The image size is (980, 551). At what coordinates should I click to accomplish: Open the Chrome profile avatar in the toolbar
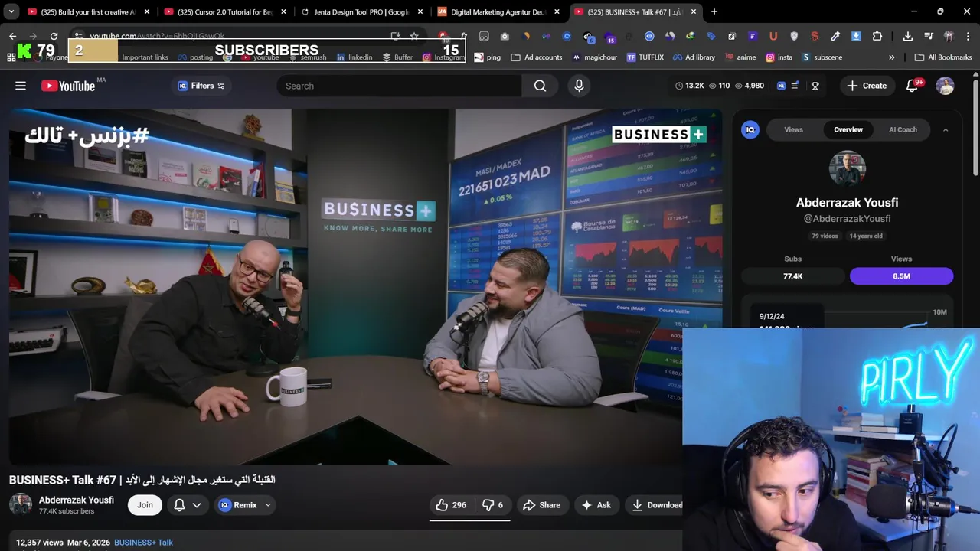tap(949, 36)
